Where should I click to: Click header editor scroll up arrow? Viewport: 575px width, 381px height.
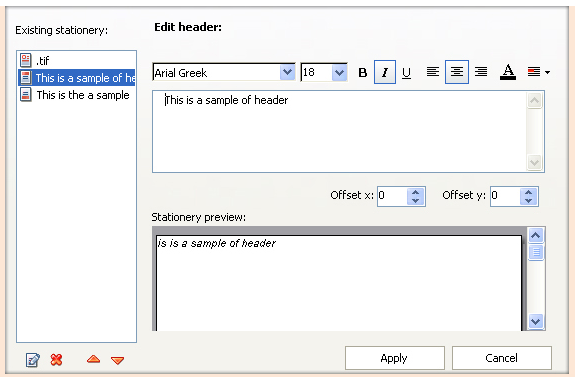(x=534, y=100)
